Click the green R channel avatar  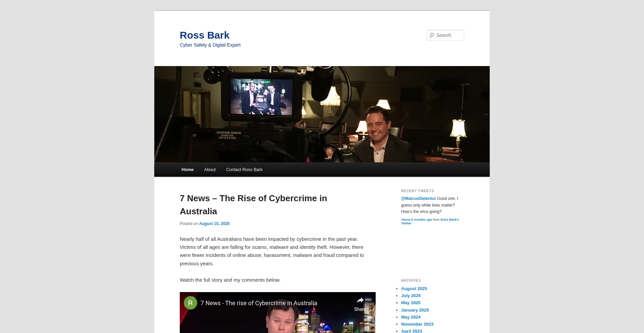pyautogui.click(x=191, y=303)
